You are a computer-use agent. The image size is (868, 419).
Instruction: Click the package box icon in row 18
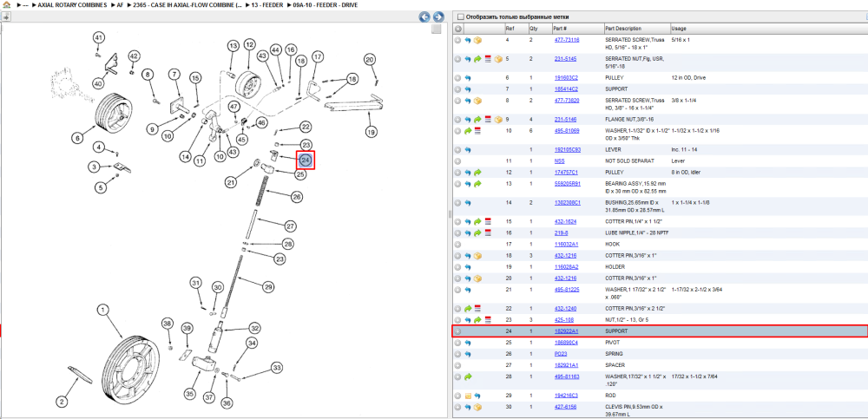[477, 256]
